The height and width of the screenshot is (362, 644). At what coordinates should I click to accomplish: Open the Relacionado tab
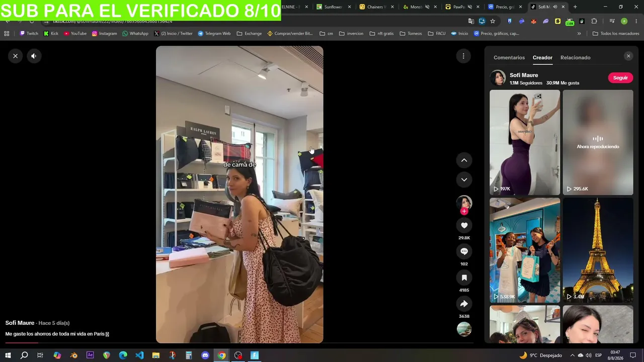pos(576,57)
